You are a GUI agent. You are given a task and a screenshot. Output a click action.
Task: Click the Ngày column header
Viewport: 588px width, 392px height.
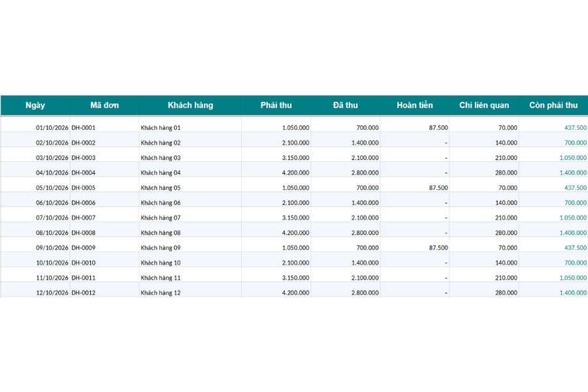click(x=35, y=105)
